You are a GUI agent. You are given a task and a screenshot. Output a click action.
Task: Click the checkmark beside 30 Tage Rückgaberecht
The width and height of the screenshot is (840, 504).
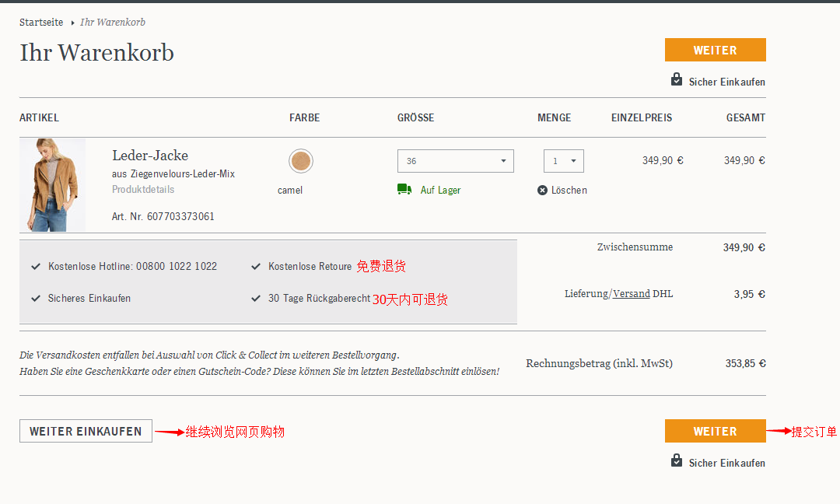(x=256, y=299)
